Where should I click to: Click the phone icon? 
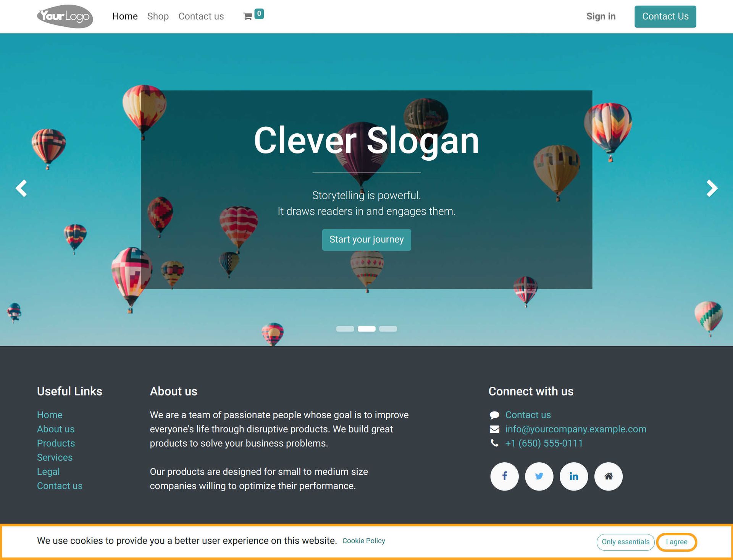494,443
